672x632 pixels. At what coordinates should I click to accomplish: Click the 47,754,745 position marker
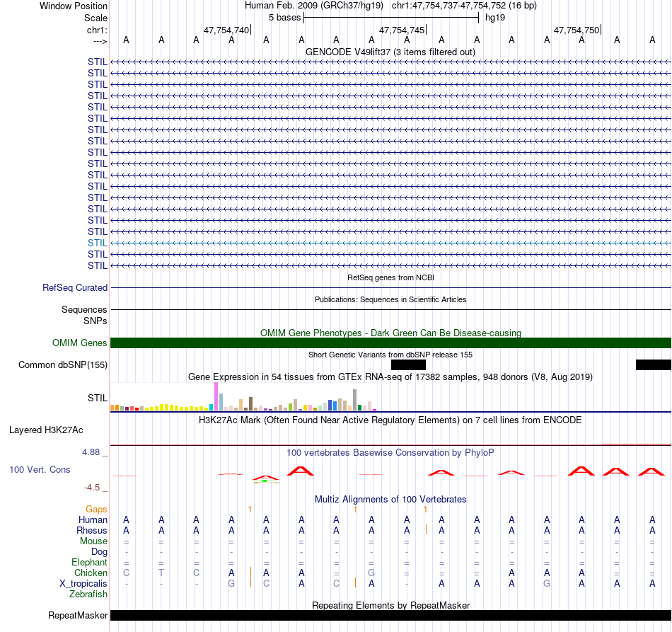[402, 30]
